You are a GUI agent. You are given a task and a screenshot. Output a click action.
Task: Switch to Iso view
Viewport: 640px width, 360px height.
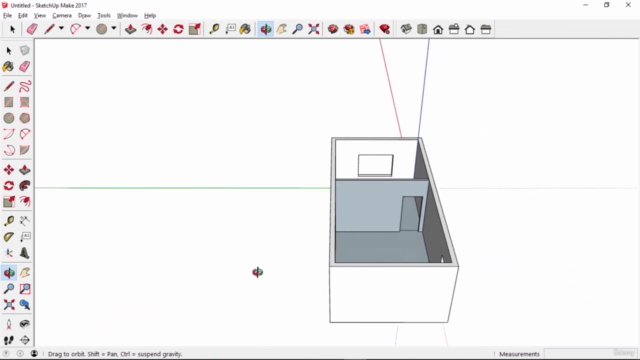[406, 29]
